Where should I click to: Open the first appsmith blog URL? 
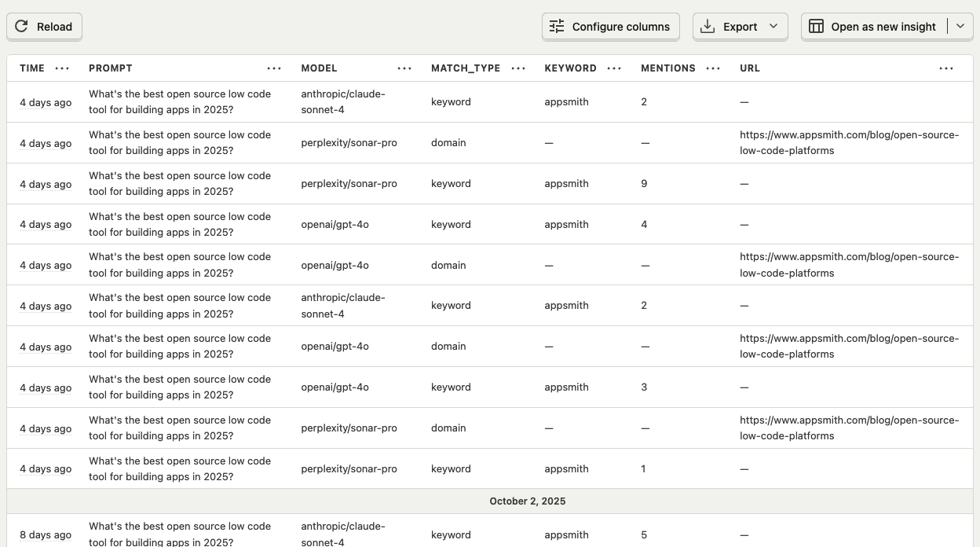pos(849,142)
